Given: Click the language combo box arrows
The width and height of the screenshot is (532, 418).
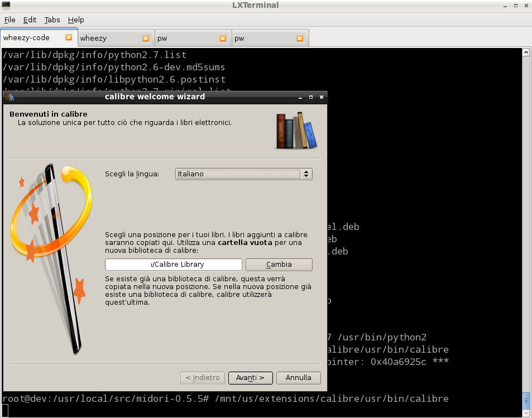Looking at the screenshot, I should [x=306, y=174].
